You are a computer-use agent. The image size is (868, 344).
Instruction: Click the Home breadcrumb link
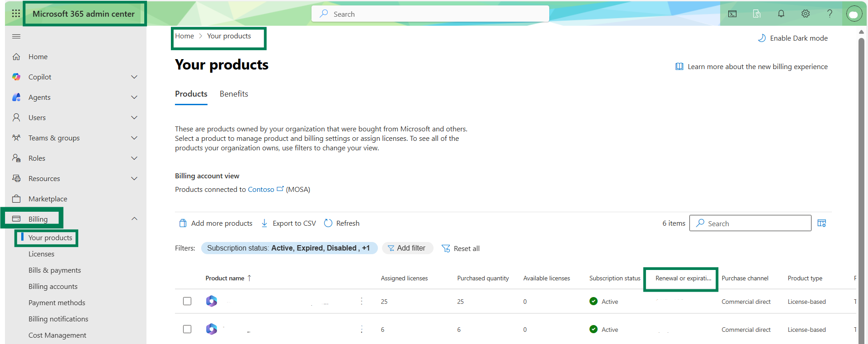point(184,36)
